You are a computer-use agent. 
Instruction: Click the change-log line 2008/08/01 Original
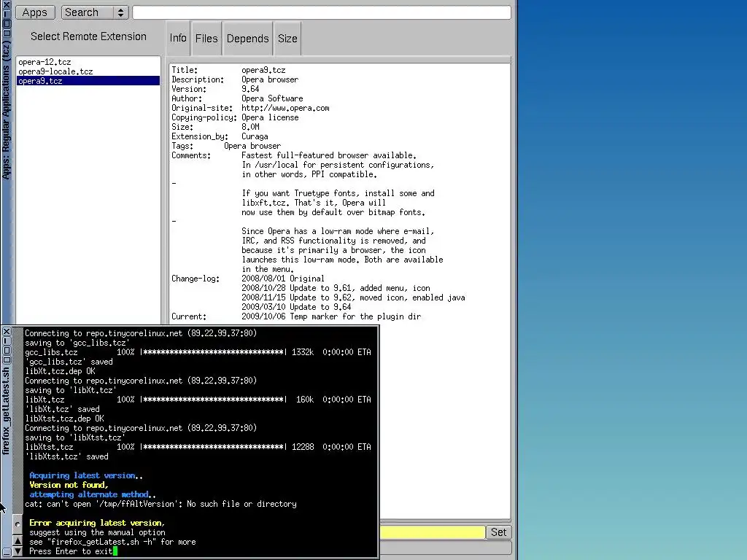pos(282,279)
